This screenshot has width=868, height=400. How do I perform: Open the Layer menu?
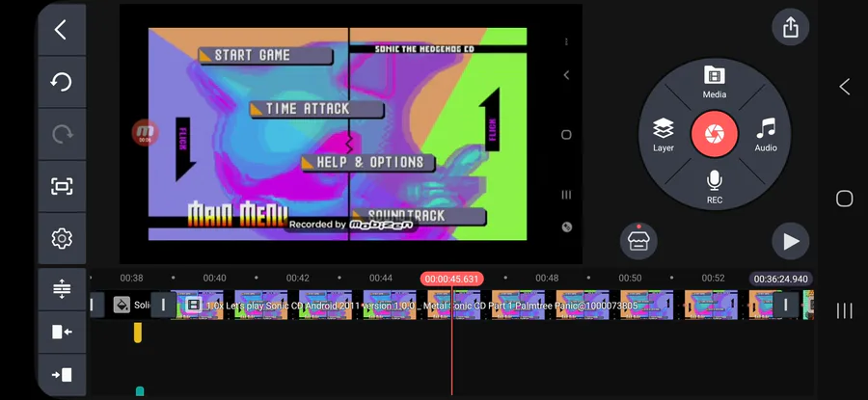663,135
